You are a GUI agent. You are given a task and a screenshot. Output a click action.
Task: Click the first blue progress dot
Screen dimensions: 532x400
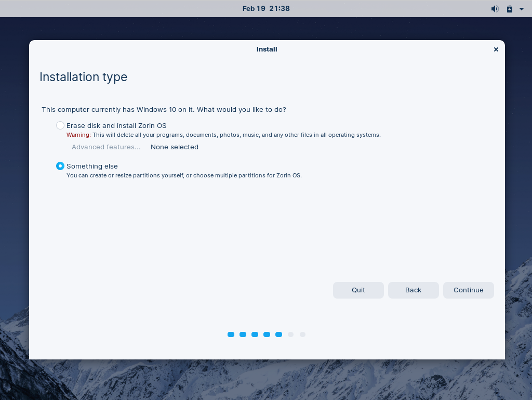pyautogui.click(x=231, y=334)
